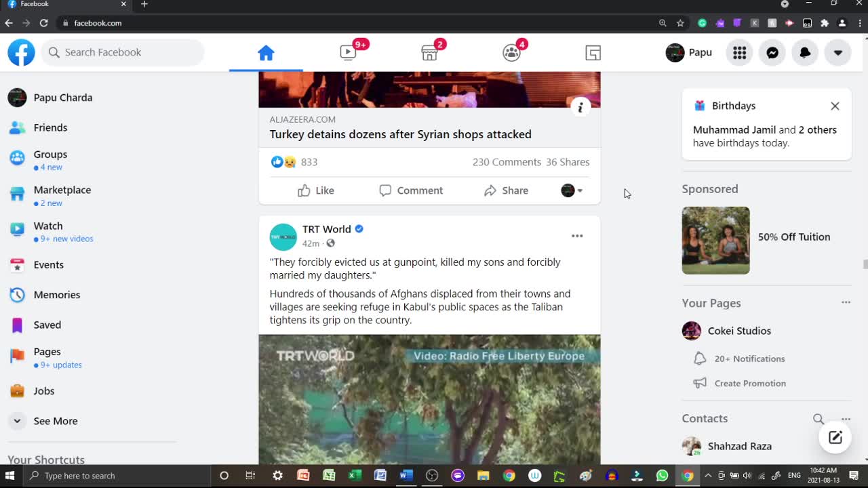Open the Turkey detains dozens article headline
The width and height of the screenshot is (868, 488).
tap(400, 134)
